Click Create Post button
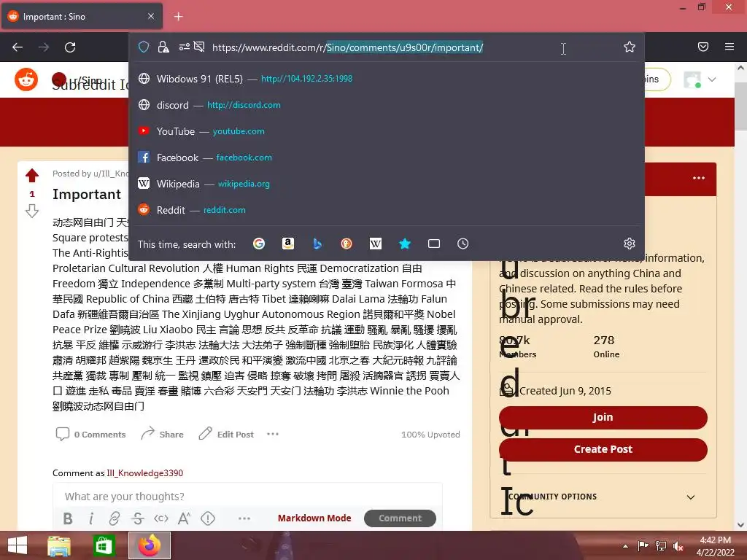The image size is (747, 560). (603, 449)
